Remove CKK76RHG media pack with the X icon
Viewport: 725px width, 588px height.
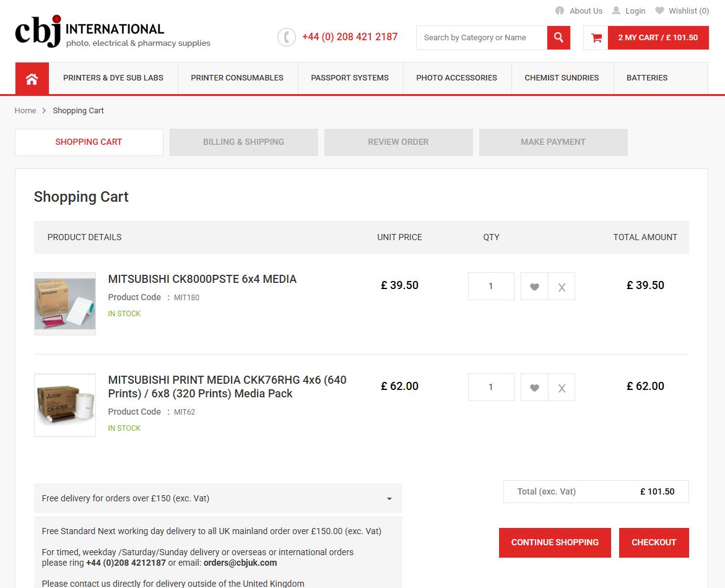(x=562, y=387)
